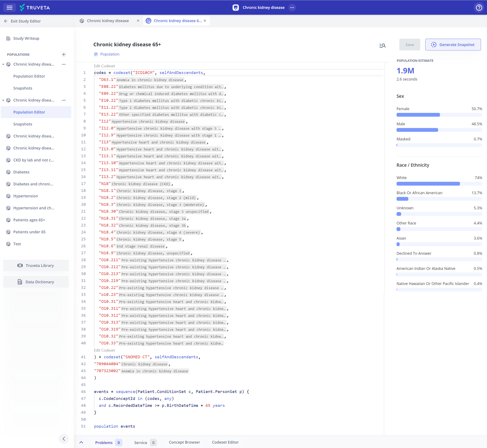Select Diabetes and chroni... population
Viewport: 487px width, 448px height.
(x=33, y=184)
